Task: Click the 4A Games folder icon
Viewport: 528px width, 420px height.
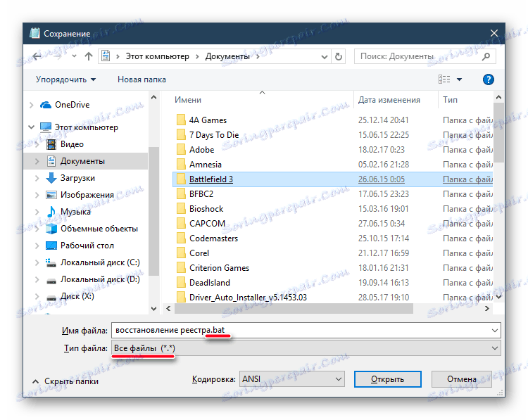Action: 181,120
